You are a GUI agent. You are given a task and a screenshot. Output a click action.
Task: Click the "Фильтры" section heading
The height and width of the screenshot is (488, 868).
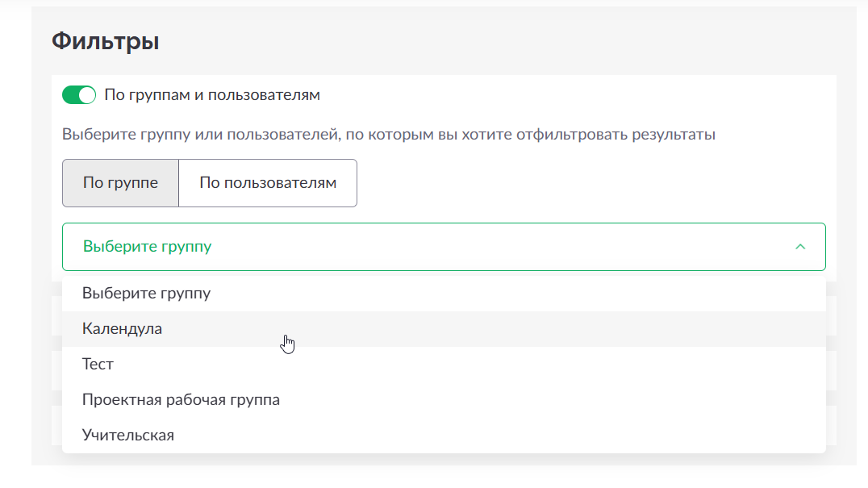(x=106, y=41)
